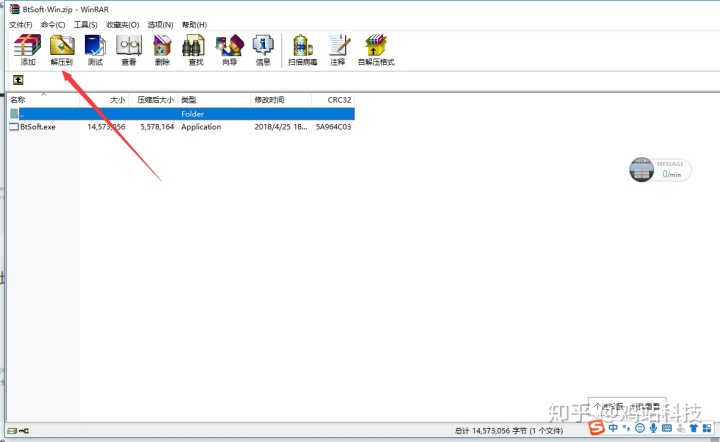Click the Delete (删除) icon

[162, 50]
